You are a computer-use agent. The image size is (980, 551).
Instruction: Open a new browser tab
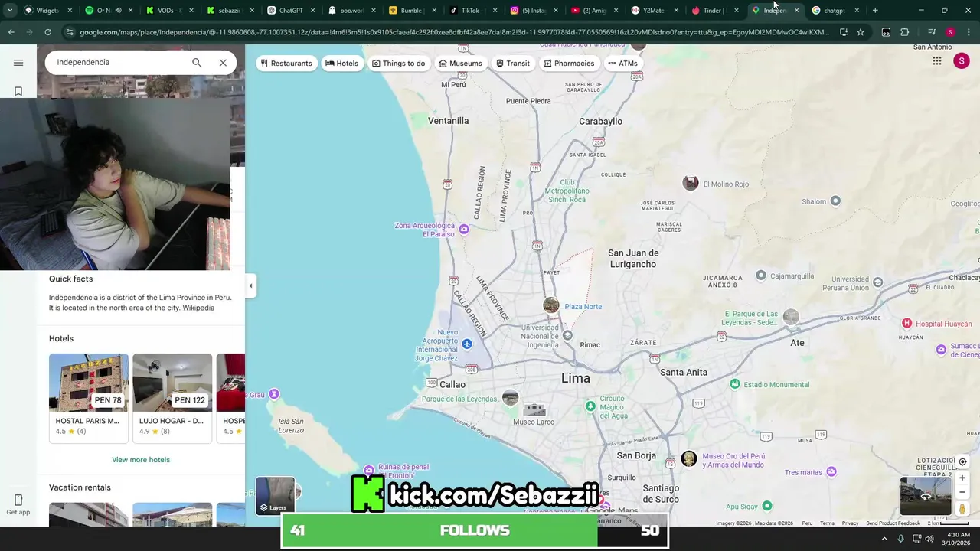coord(875,11)
